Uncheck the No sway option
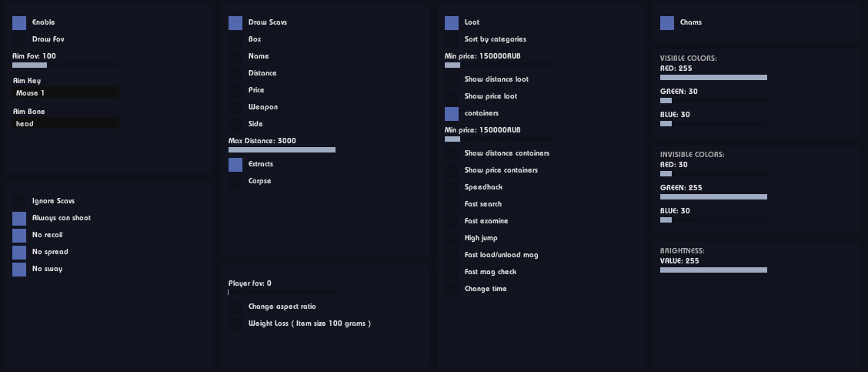 tap(19, 270)
